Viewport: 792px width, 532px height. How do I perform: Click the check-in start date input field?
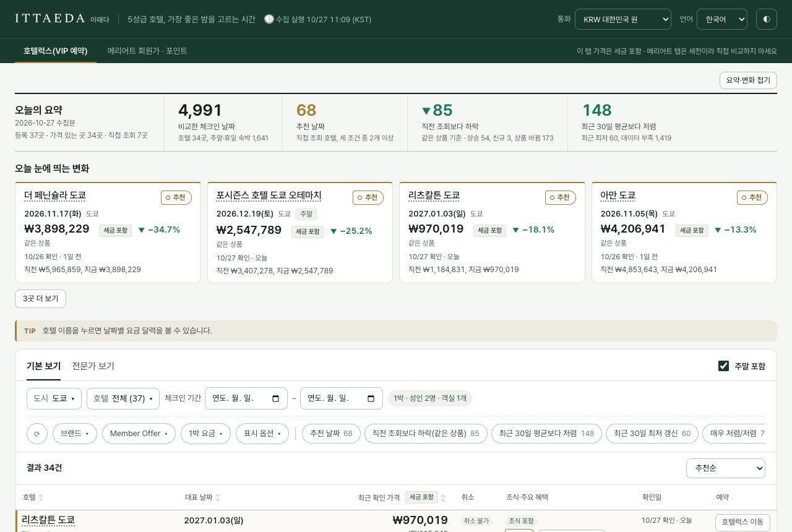coord(246,398)
